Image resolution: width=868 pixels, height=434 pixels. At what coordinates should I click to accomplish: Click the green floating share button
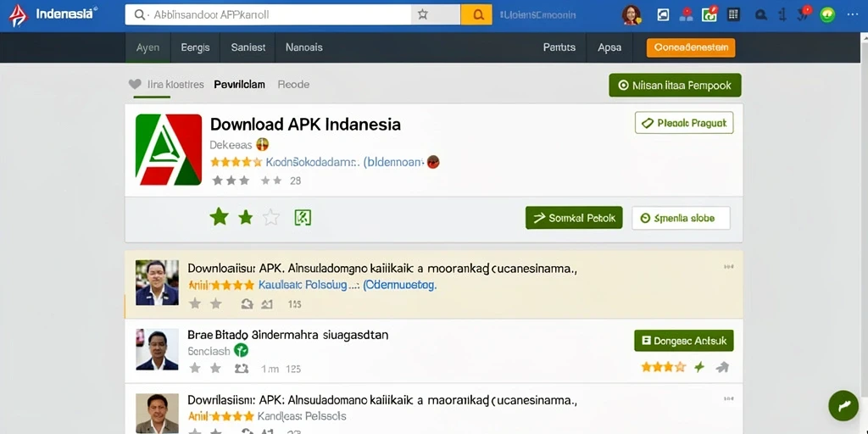[843, 406]
